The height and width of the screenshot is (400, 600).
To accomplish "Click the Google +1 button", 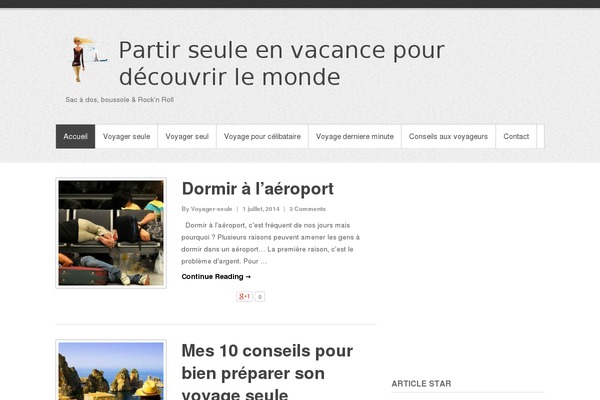I will (244, 296).
